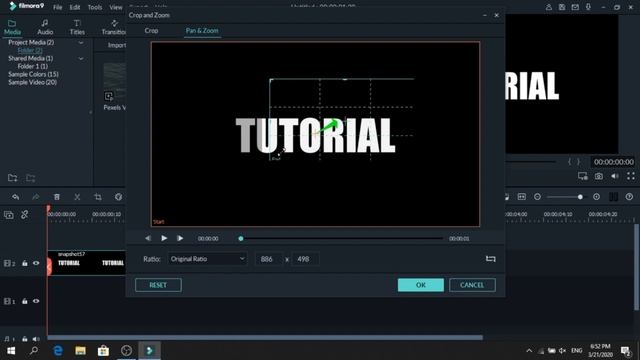This screenshot has height=360, width=640.
Task: Collapse Shared Media tree
Action: pos(81,58)
